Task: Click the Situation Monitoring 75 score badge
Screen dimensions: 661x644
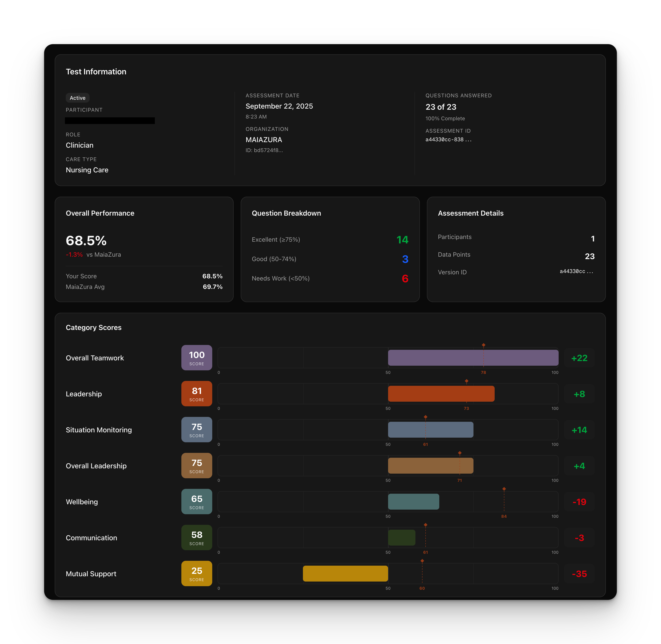Action: [196, 429]
